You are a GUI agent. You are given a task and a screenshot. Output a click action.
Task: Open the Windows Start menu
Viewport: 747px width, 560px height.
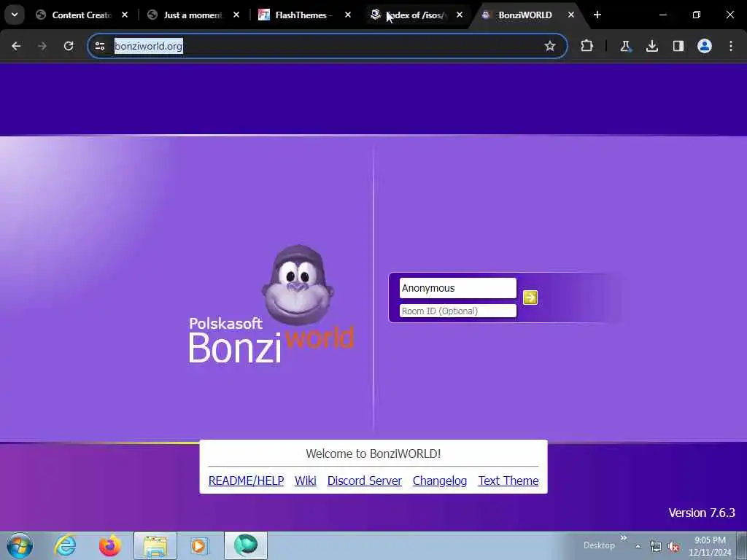pos(20,545)
